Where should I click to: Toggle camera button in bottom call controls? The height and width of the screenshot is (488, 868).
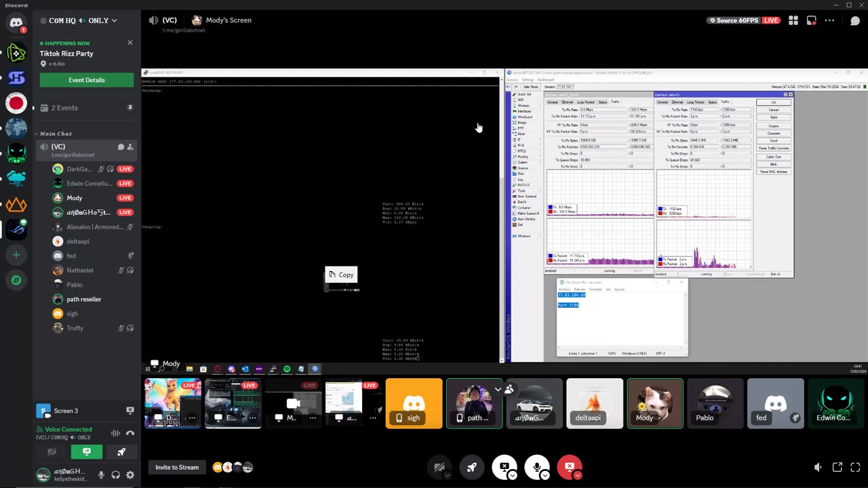(439, 466)
